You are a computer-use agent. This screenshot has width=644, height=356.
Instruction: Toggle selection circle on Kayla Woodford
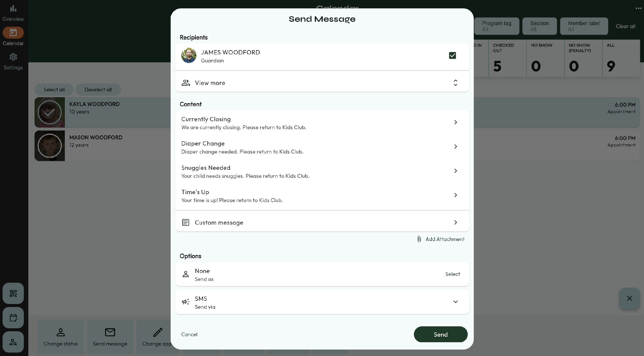(x=50, y=112)
